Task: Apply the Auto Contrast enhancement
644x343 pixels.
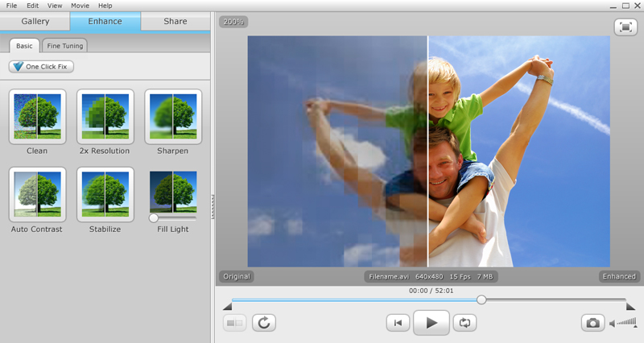Action: pyautogui.click(x=37, y=194)
